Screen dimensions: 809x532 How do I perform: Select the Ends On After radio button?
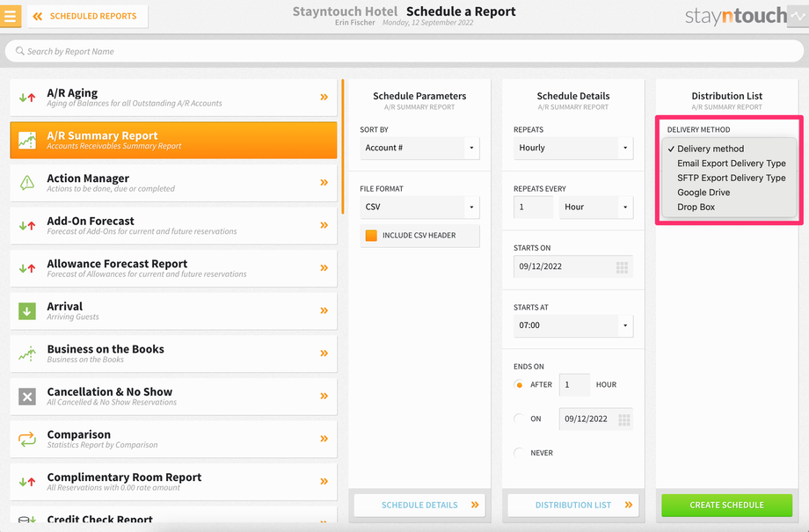point(519,385)
